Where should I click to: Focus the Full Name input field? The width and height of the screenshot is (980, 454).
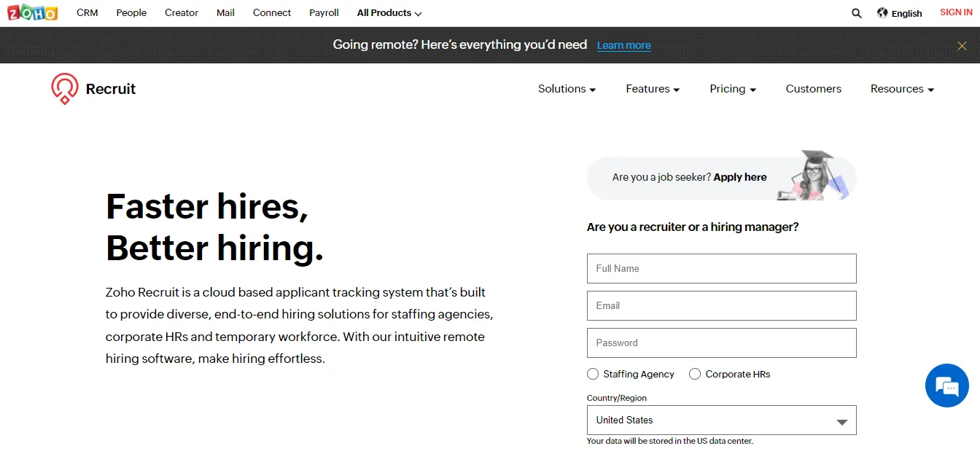pos(721,269)
